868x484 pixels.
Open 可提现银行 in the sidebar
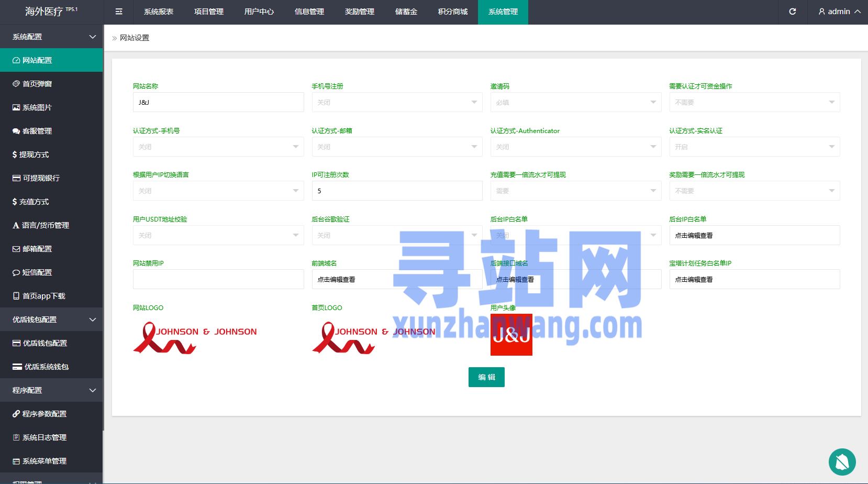click(x=51, y=178)
